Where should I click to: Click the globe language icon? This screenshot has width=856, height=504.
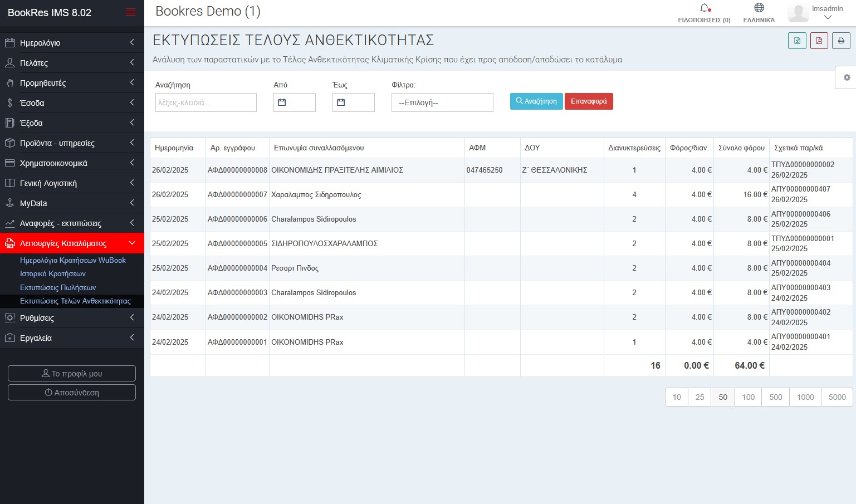[x=759, y=8]
